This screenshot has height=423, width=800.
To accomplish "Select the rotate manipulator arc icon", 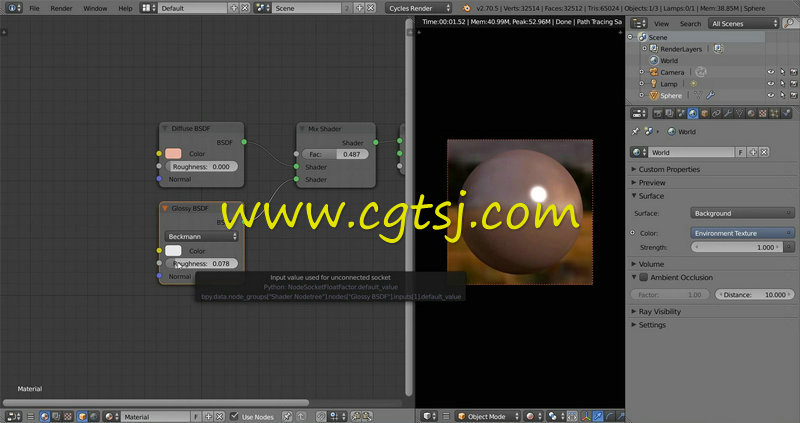I will click(609, 416).
